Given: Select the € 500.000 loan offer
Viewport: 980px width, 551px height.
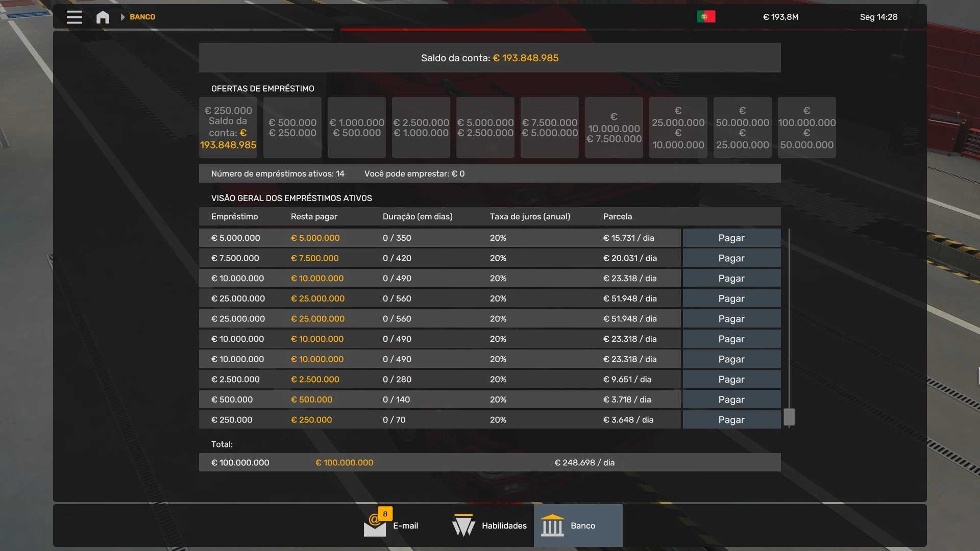Looking at the screenshot, I should [292, 128].
